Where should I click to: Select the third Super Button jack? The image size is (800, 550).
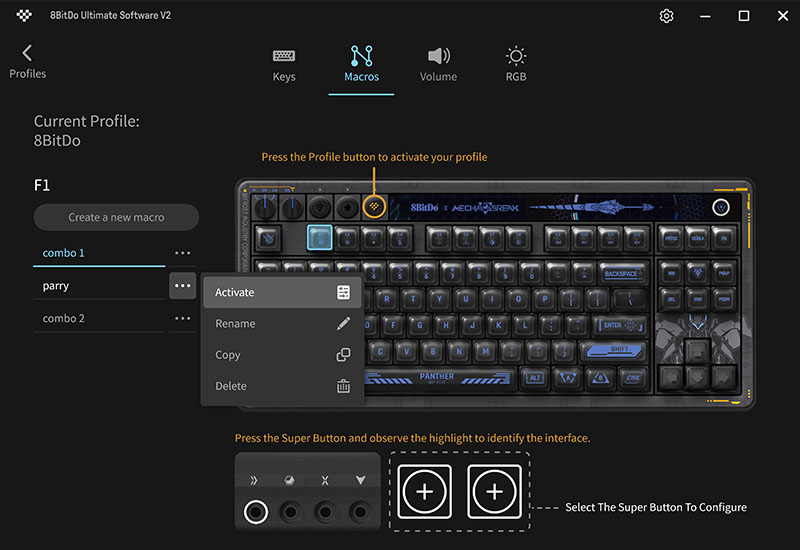tap(325, 512)
